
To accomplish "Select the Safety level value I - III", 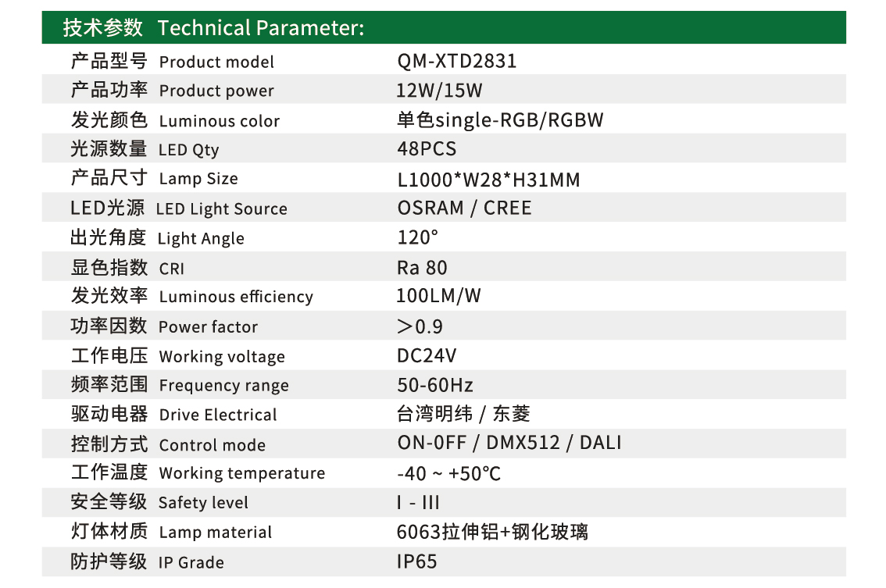I will coord(418,503).
